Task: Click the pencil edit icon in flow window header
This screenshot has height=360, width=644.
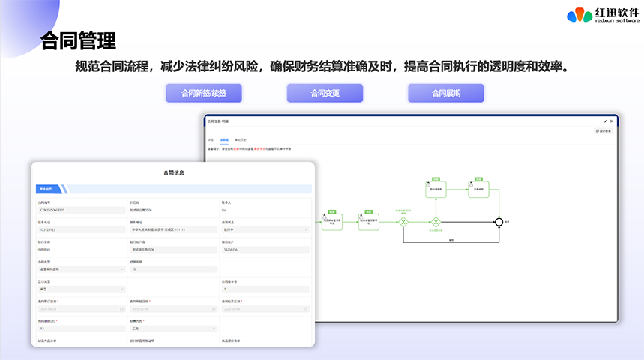Action: tap(606, 121)
